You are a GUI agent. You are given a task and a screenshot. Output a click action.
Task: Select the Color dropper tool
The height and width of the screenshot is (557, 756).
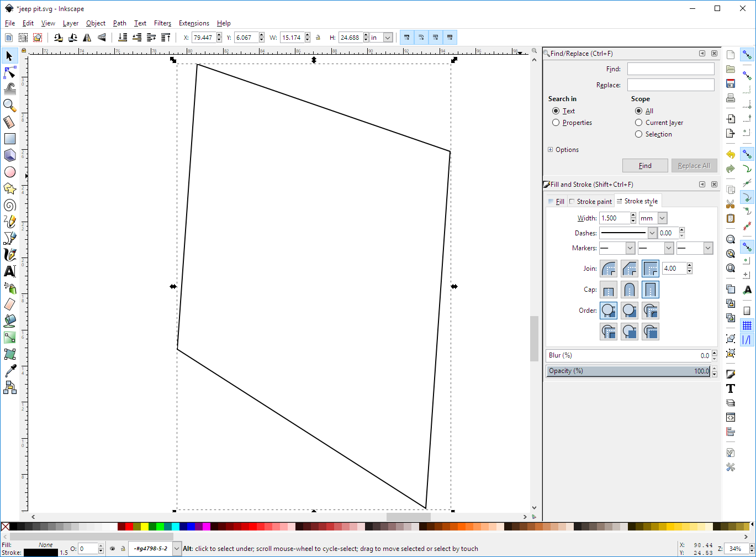click(x=9, y=371)
